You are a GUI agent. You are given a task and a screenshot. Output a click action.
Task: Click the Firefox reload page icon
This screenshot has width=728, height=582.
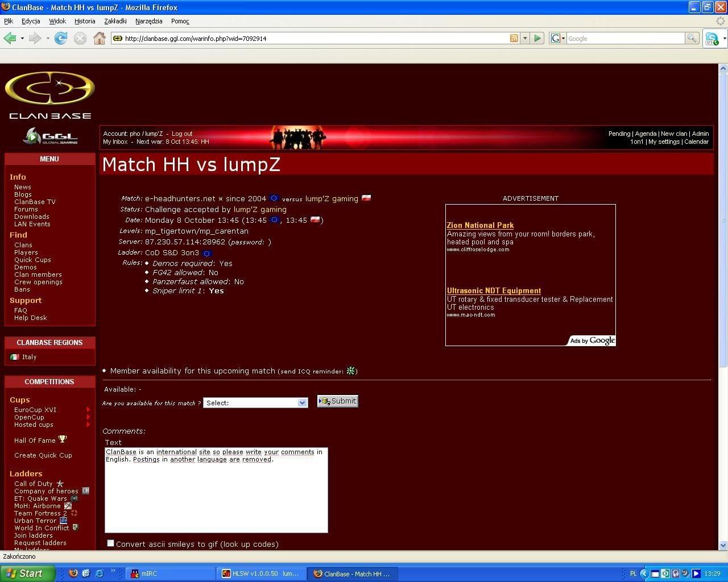tap(61, 38)
